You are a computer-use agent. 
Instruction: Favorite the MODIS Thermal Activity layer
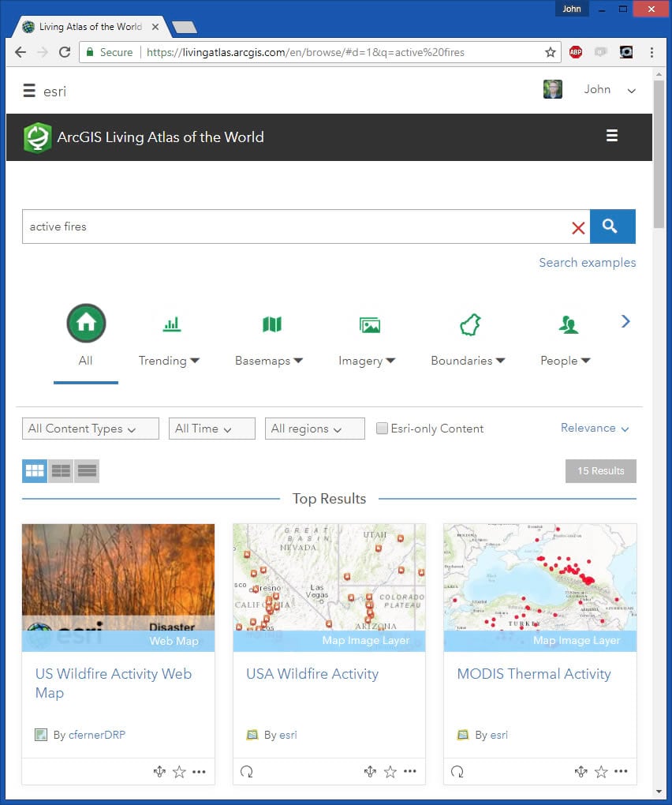(x=601, y=772)
